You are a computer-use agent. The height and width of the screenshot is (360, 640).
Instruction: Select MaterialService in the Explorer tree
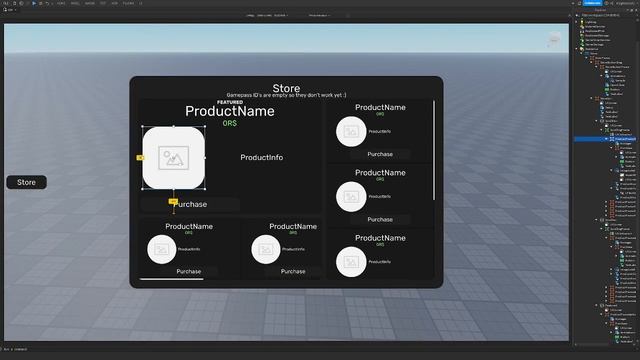point(594,27)
